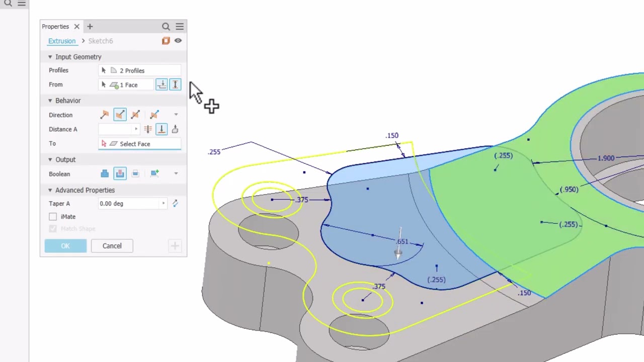Collapse the Advanced Properties section

click(x=50, y=190)
